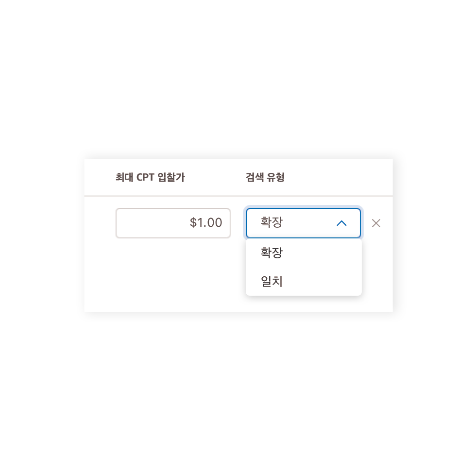Click the 검색 유형 column header
This screenshot has height=470, width=476.
tap(265, 178)
